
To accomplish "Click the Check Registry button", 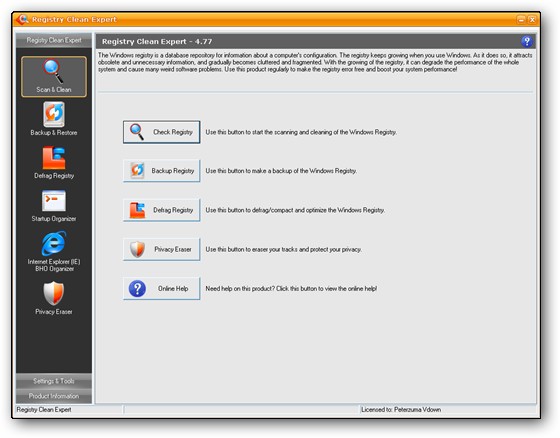I will [x=161, y=132].
